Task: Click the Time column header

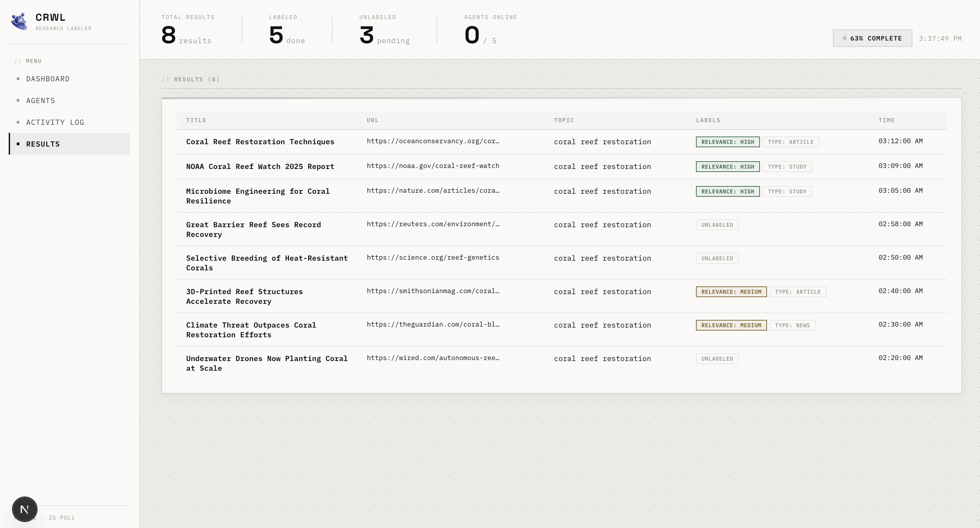Action: (x=886, y=120)
